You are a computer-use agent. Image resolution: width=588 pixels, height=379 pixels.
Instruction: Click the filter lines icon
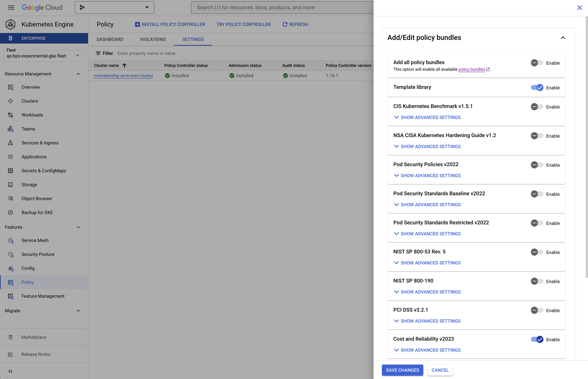pyautogui.click(x=98, y=53)
